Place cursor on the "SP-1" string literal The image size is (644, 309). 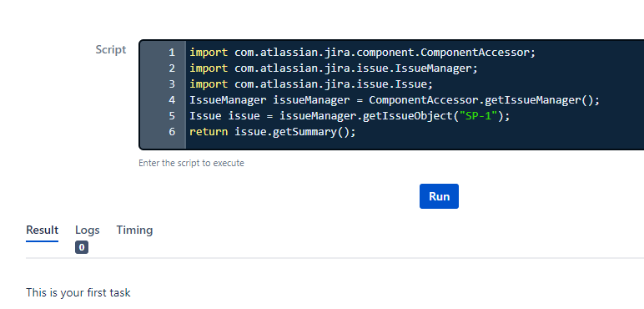(x=478, y=116)
